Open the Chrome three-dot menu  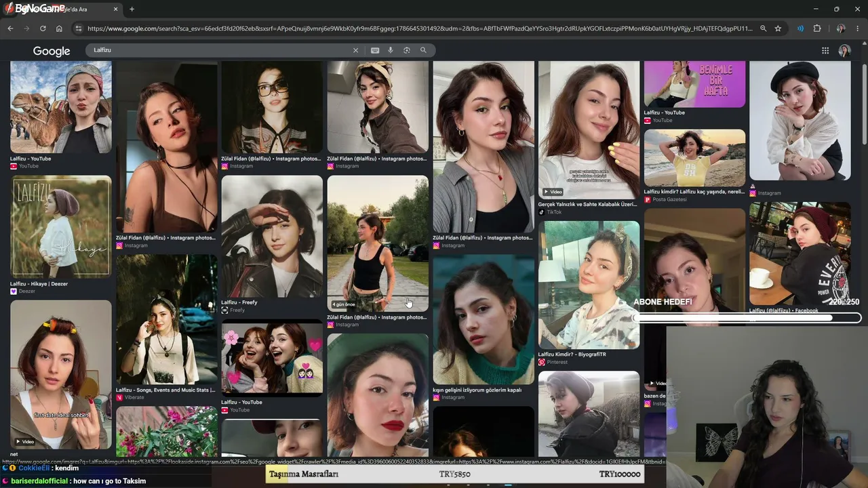click(x=858, y=28)
